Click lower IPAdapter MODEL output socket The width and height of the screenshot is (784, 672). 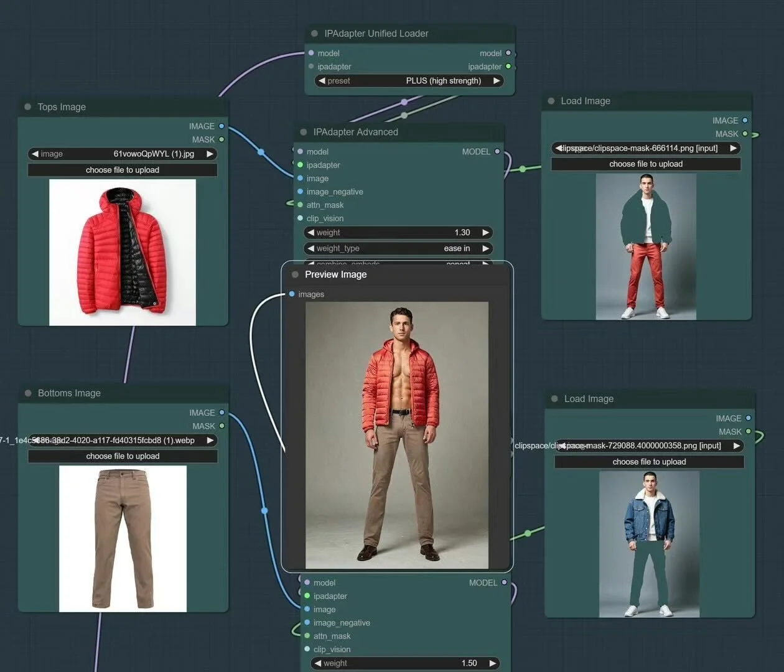coord(504,583)
